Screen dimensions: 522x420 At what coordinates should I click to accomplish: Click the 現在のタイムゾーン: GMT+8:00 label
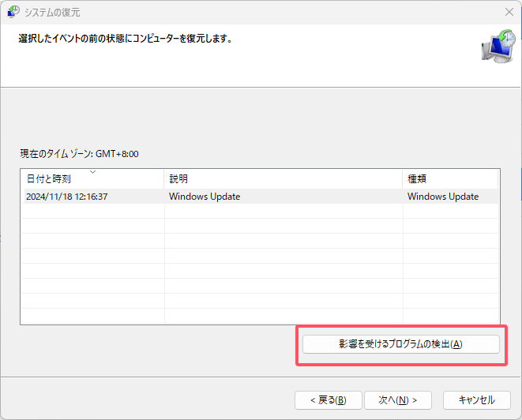pyautogui.click(x=79, y=154)
